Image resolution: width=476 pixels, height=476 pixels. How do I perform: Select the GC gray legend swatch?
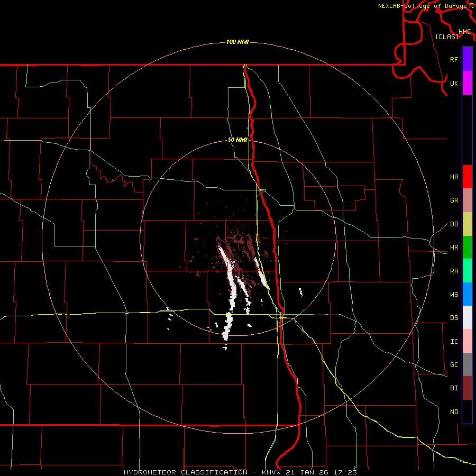(467, 364)
